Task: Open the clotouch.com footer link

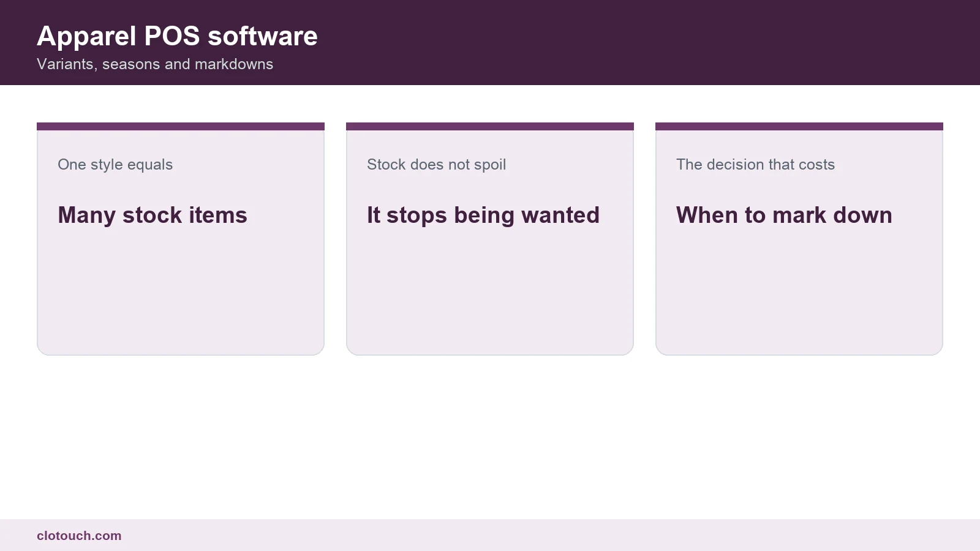Action: 79,536
